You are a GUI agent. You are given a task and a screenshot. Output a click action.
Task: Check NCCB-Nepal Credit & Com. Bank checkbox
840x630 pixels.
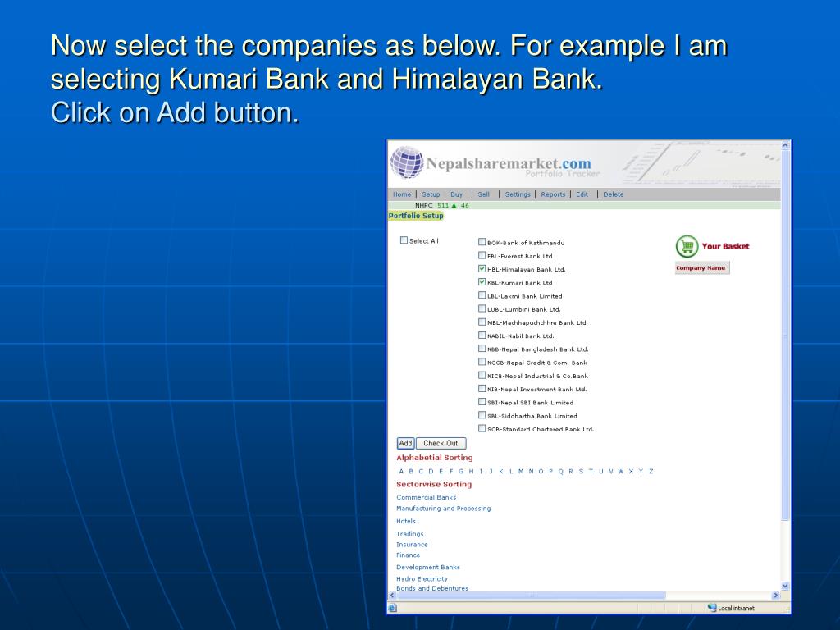tap(482, 362)
